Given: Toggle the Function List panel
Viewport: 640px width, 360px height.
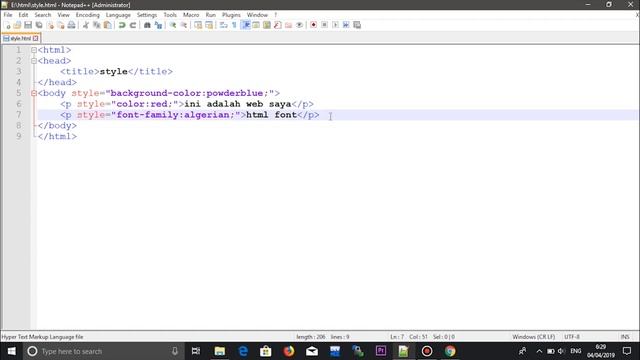Looking at the screenshot, I should (278, 25).
